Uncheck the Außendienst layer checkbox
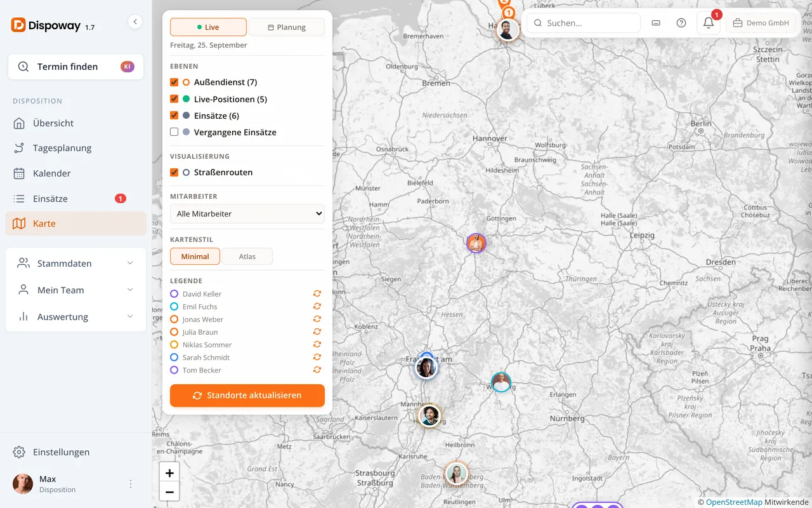 174,82
